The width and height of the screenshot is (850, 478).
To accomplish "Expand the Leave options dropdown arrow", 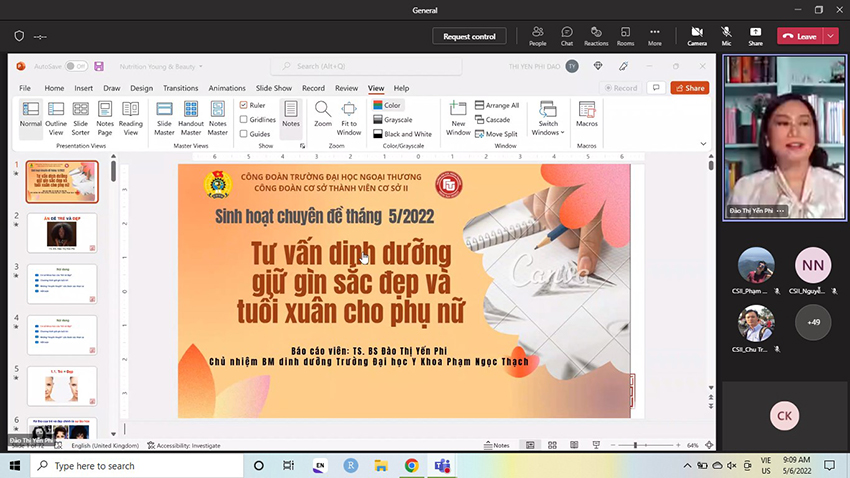I will (831, 36).
